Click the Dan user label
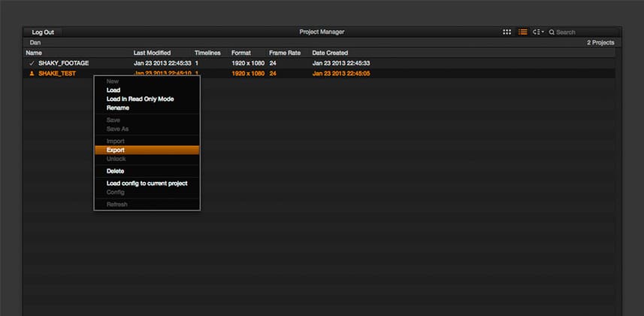The image size is (644, 316). point(35,43)
